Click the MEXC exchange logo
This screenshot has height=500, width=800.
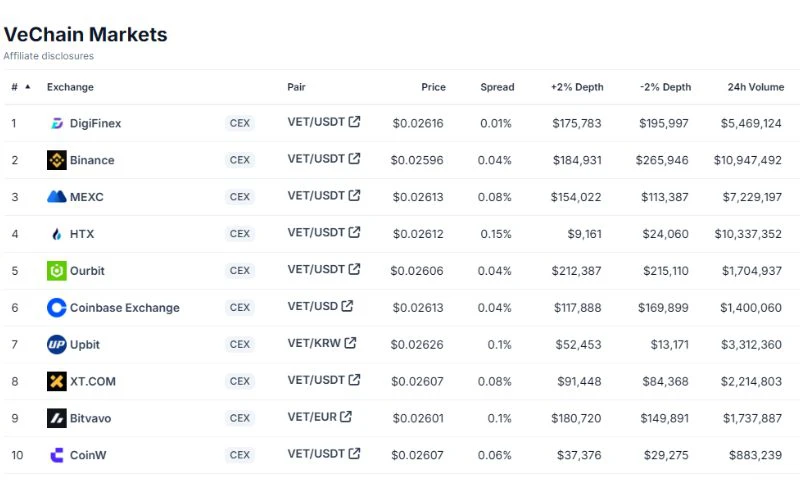pos(57,196)
